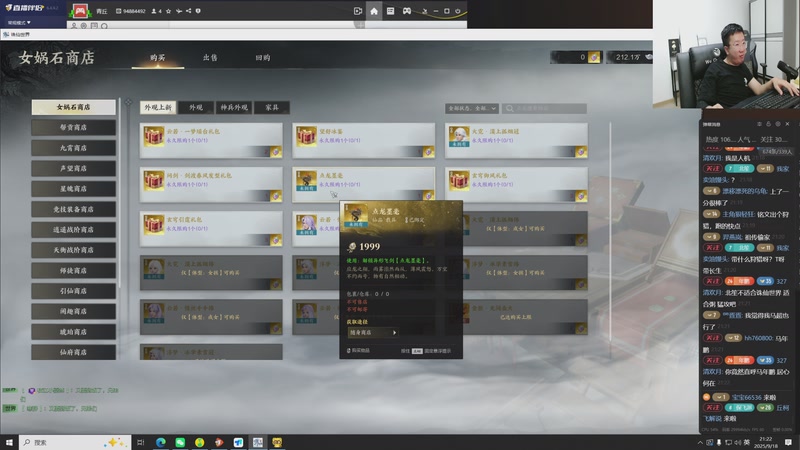This screenshot has width=800, height=450.
Task: Open the 购买 (buy) tab
Action: coord(158,58)
